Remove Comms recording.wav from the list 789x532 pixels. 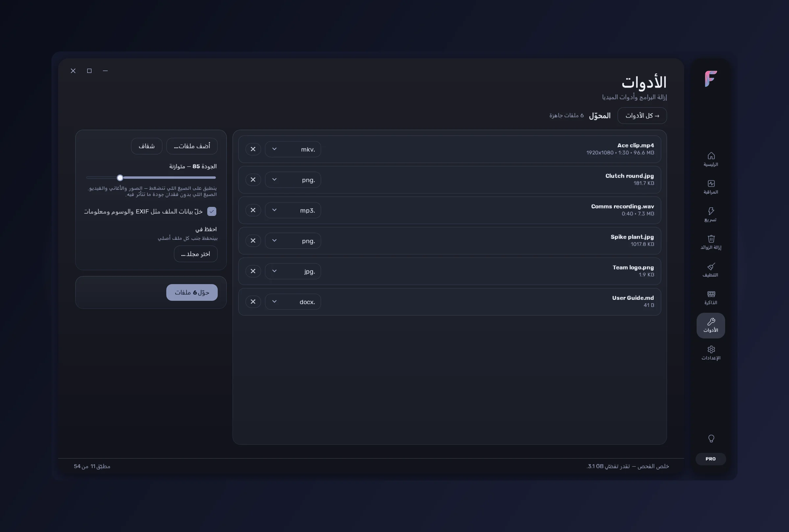253,210
